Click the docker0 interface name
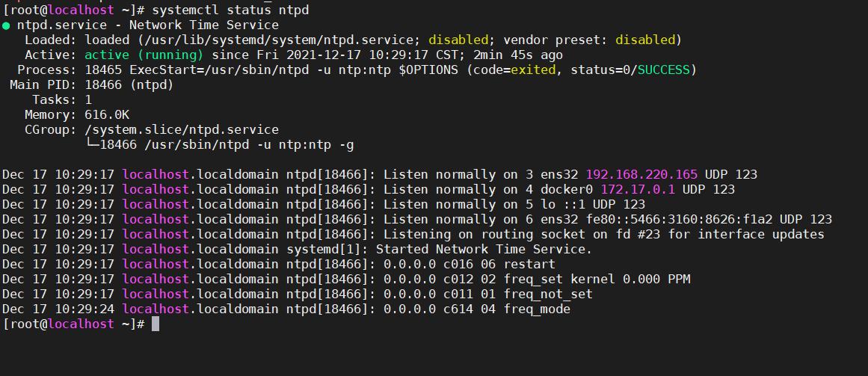The image size is (868, 376). [x=567, y=189]
